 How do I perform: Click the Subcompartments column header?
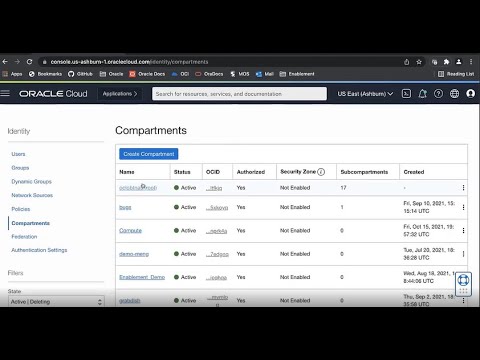tap(364, 172)
